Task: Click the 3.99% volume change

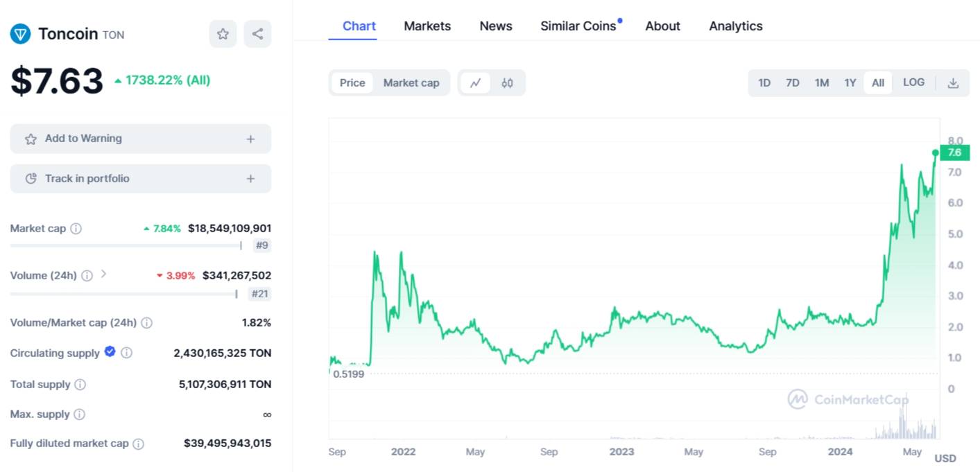Action: point(176,275)
